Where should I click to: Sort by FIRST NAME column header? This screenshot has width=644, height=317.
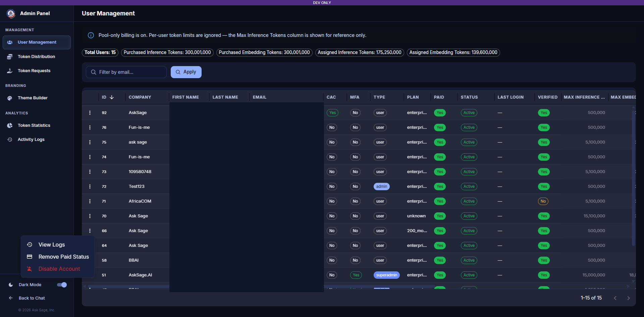185,97
